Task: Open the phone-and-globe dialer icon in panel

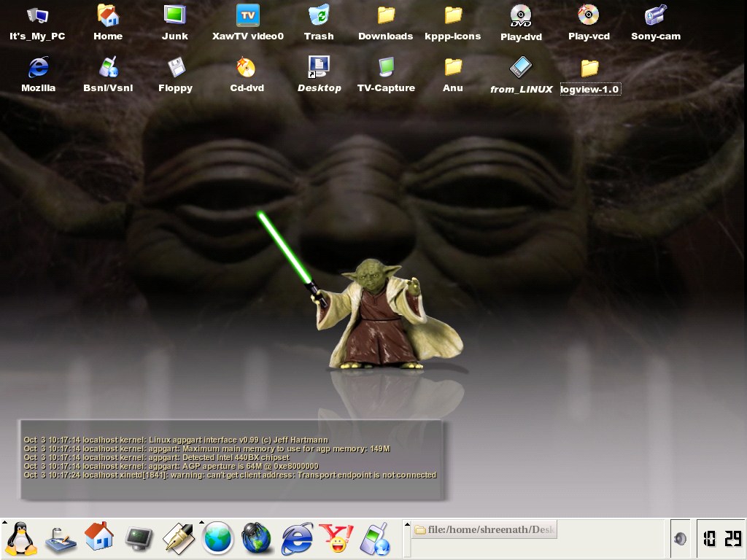Action: click(x=375, y=539)
